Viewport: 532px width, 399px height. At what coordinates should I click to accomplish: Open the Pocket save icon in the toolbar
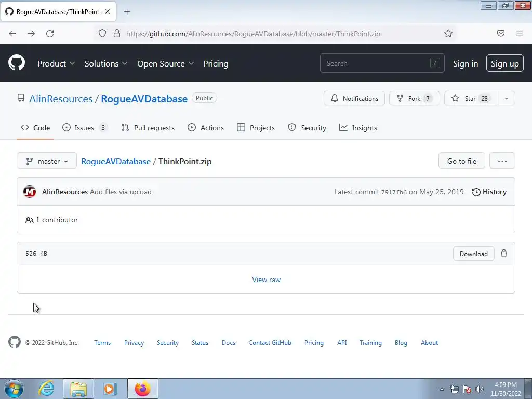coord(501,33)
